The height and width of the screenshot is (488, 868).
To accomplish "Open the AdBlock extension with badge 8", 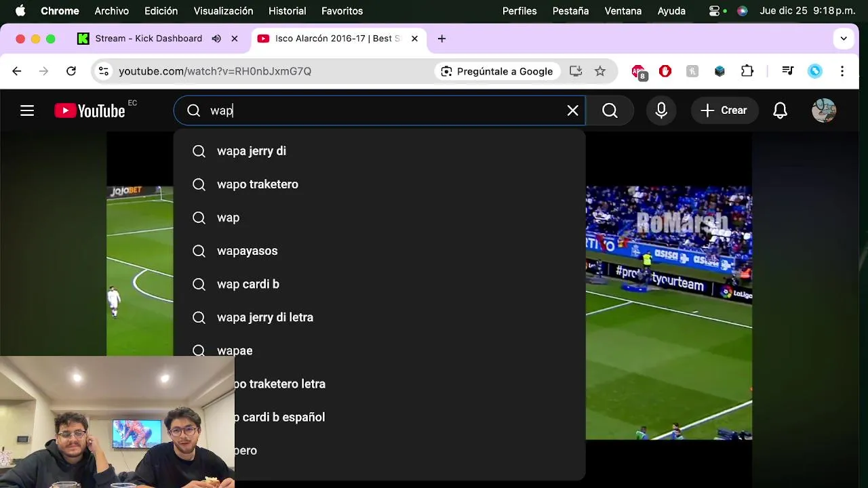I will tap(639, 72).
